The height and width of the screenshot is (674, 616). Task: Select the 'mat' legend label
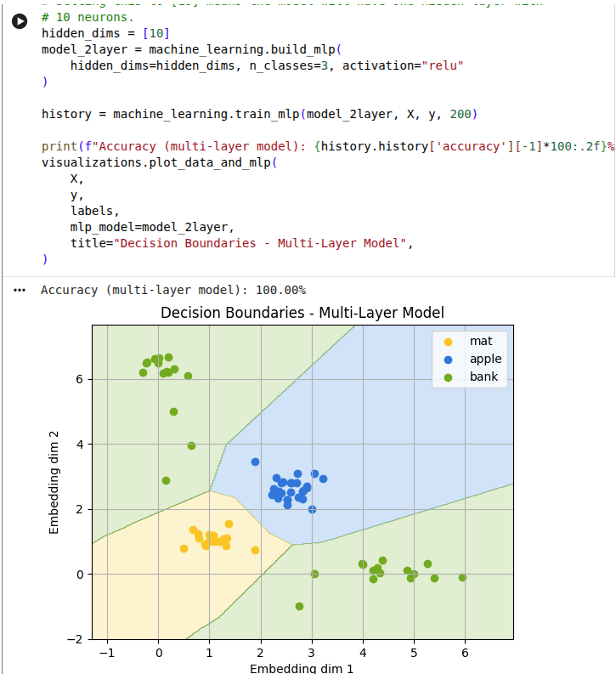480,342
